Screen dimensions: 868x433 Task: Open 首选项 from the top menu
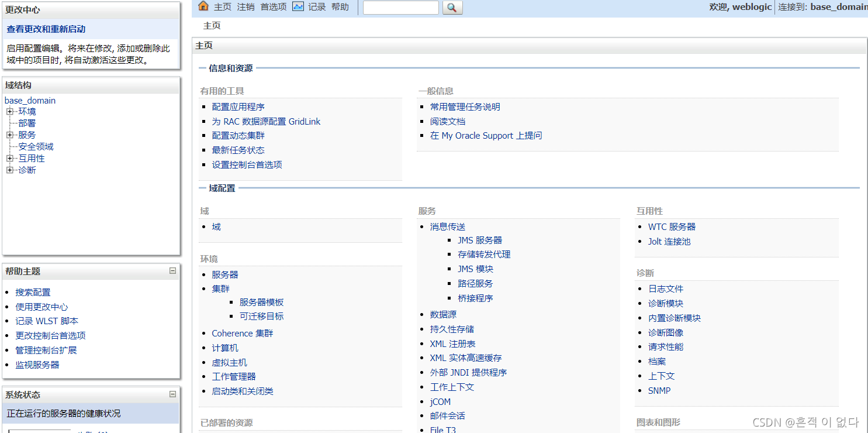273,7
